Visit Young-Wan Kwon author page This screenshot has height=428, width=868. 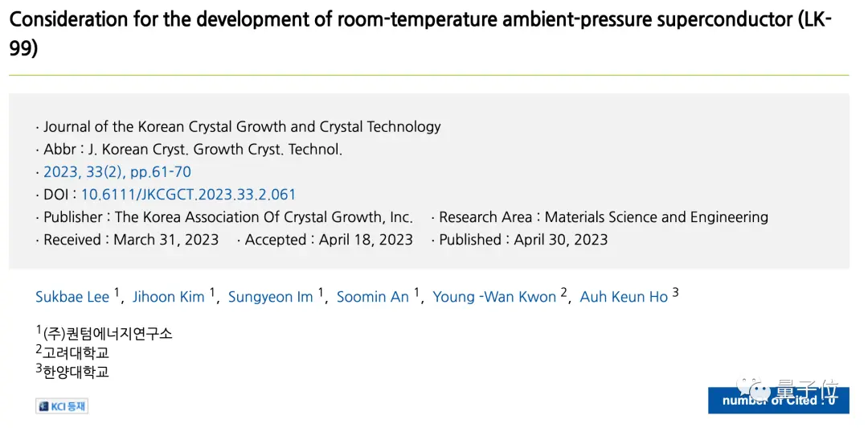[494, 297]
